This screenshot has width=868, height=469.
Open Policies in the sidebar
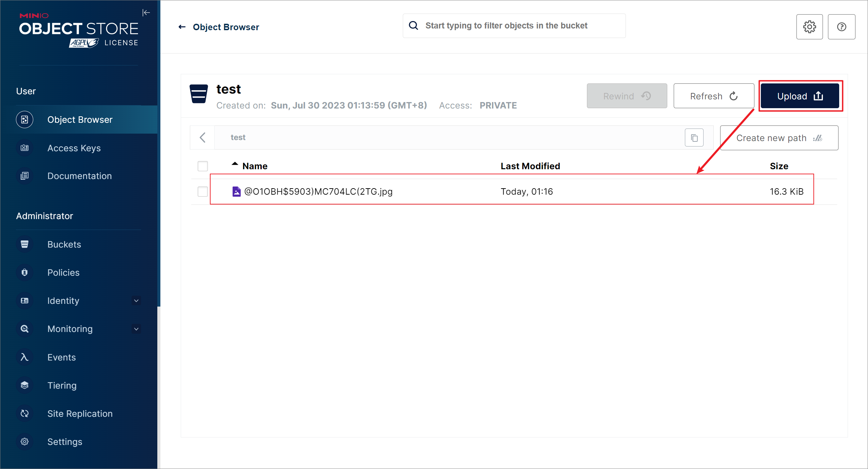coord(63,272)
